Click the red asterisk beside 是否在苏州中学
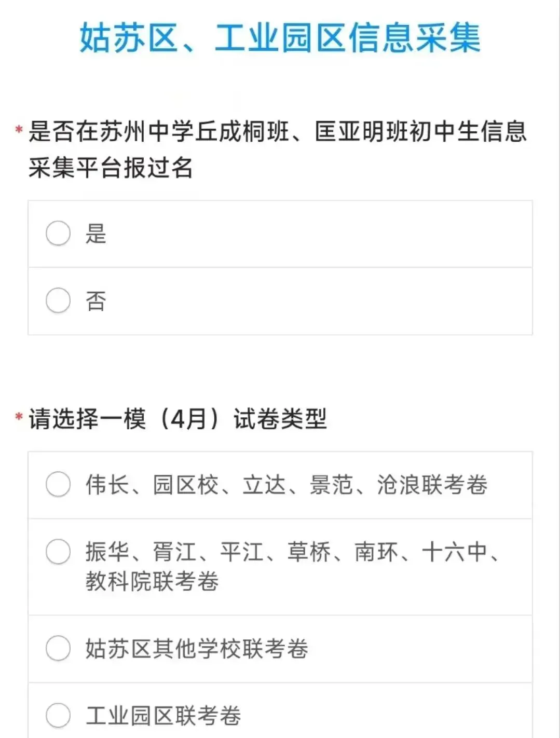This screenshot has width=560, height=738. pyautogui.click(x=19, y=129)
